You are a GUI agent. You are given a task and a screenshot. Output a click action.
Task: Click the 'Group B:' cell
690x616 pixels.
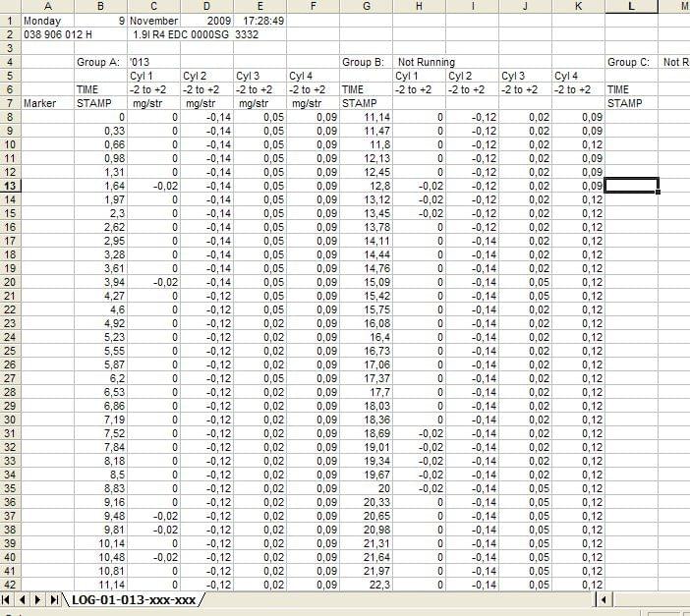(366, 62)
